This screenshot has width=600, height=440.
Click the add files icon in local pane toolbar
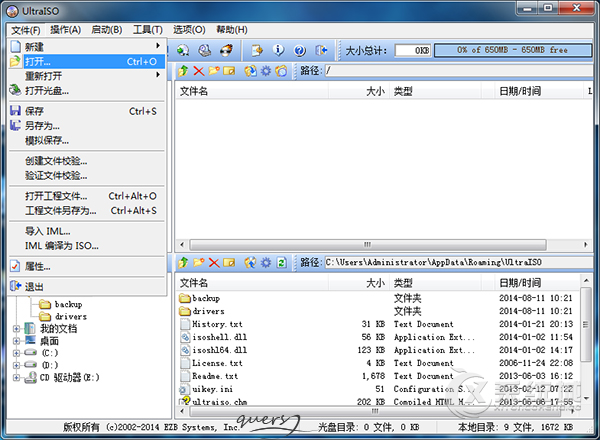[x=251, y=262]
